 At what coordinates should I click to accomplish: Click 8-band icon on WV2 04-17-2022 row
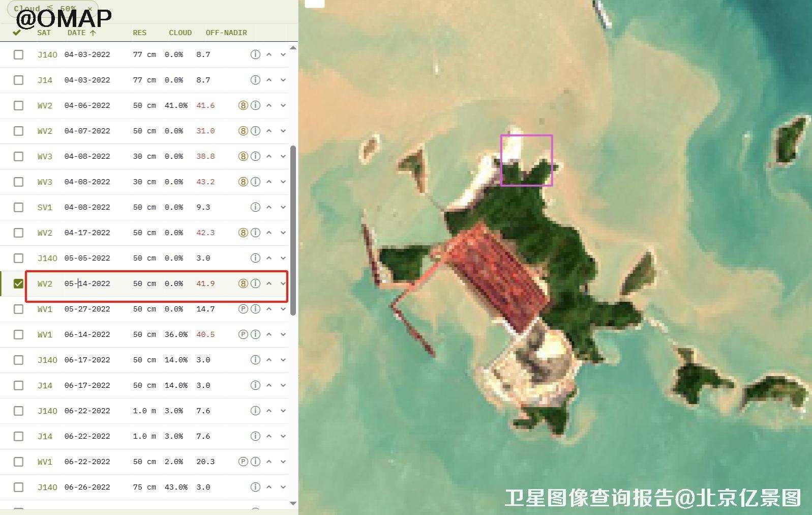click(x=243, y=233)
